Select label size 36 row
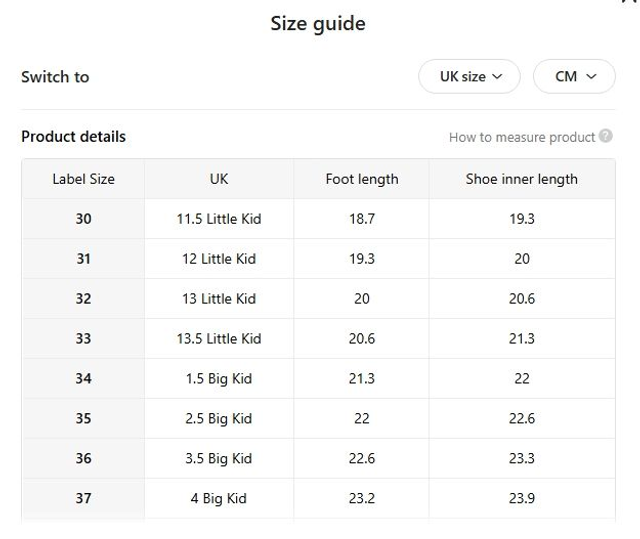 (x=83, y=459)
